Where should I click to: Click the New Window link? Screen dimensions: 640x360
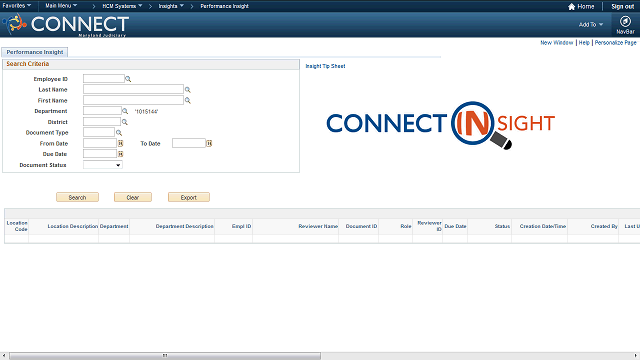point(557,42)
